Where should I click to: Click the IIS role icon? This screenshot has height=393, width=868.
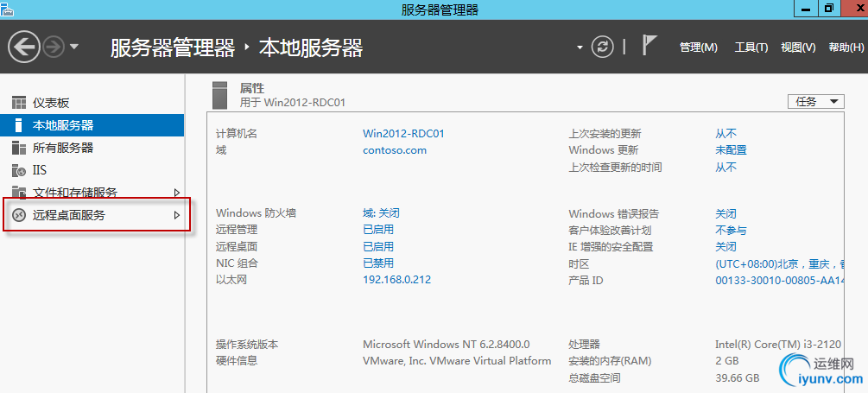[x=19, y=170]
